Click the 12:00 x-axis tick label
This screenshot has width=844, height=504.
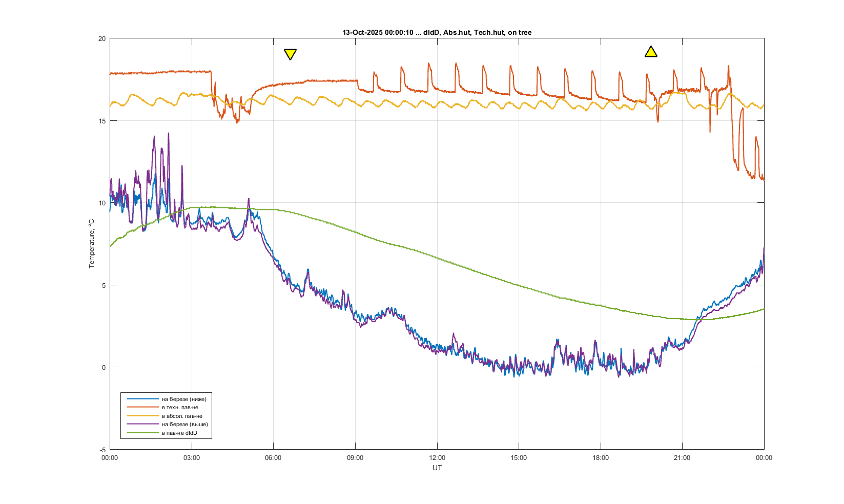pos(437,458)
